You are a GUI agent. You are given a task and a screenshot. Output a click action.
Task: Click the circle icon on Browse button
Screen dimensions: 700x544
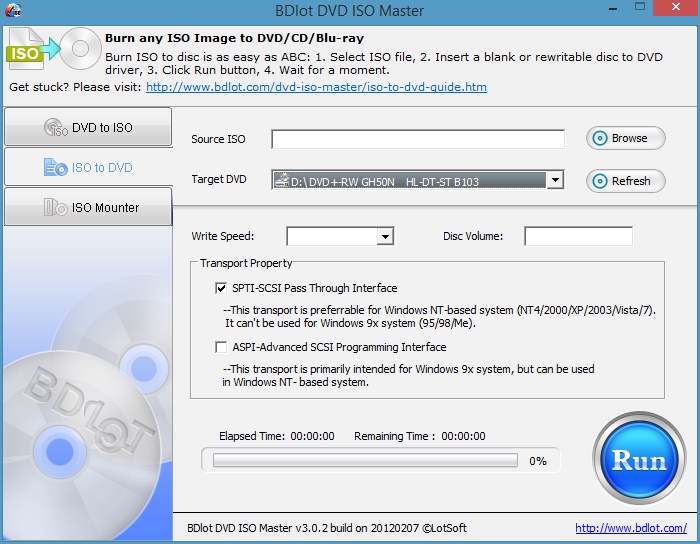tap(600, 138)
